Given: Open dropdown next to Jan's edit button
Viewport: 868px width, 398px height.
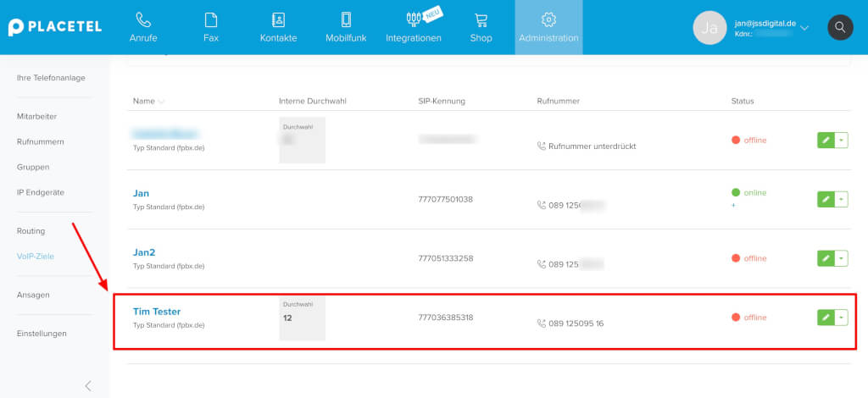Looking at the screenshot, I should point(841,199).
